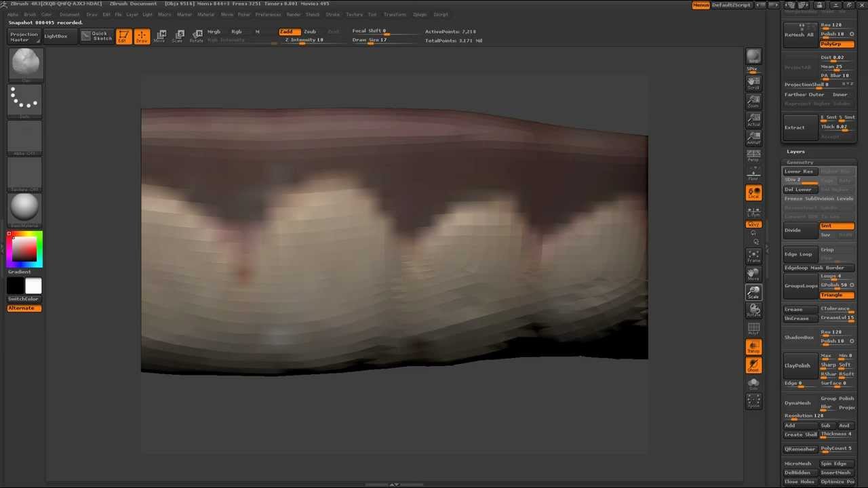
Task: Activate Edit mode icon
Action: point(123,37)
